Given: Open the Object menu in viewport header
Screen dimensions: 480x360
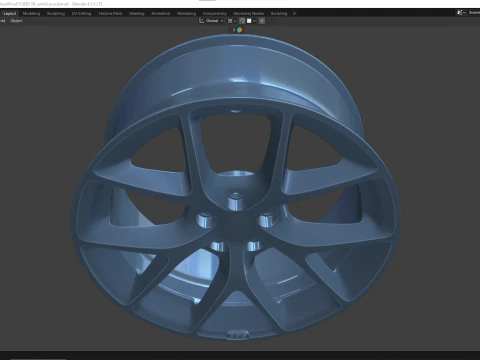Looking at the screenshot, I should (16, 21).
